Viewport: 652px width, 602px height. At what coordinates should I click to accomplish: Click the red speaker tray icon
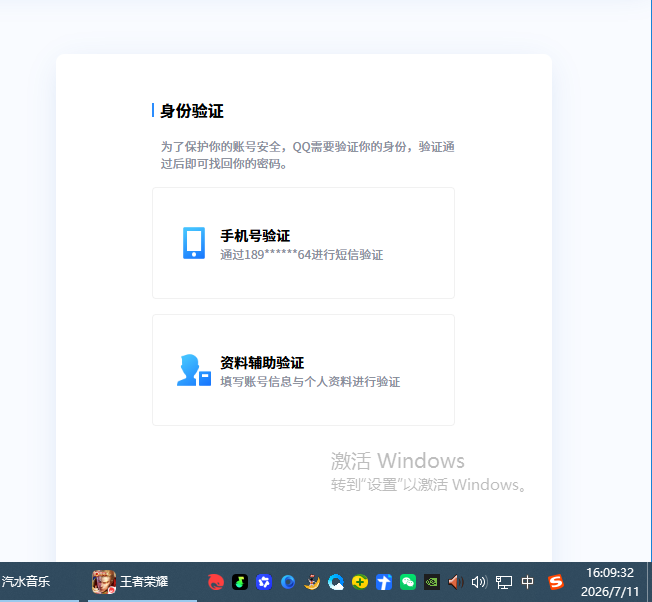[x=455, y=582]
